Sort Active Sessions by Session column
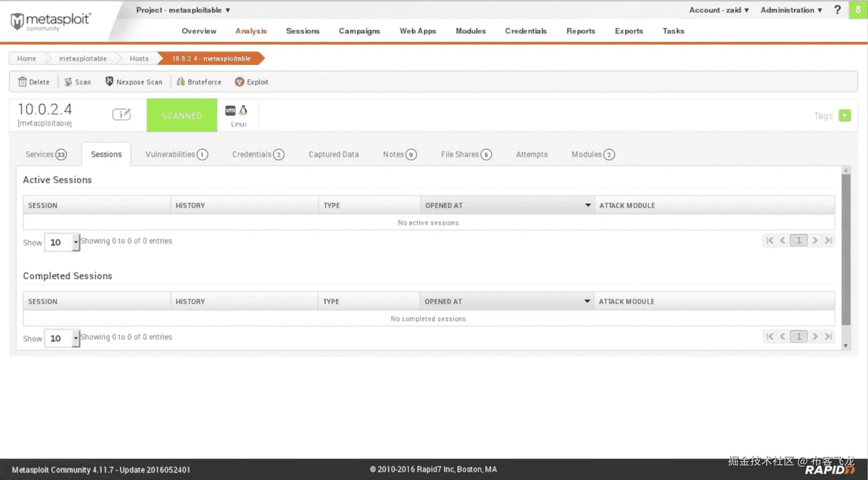 click(97, 206)
